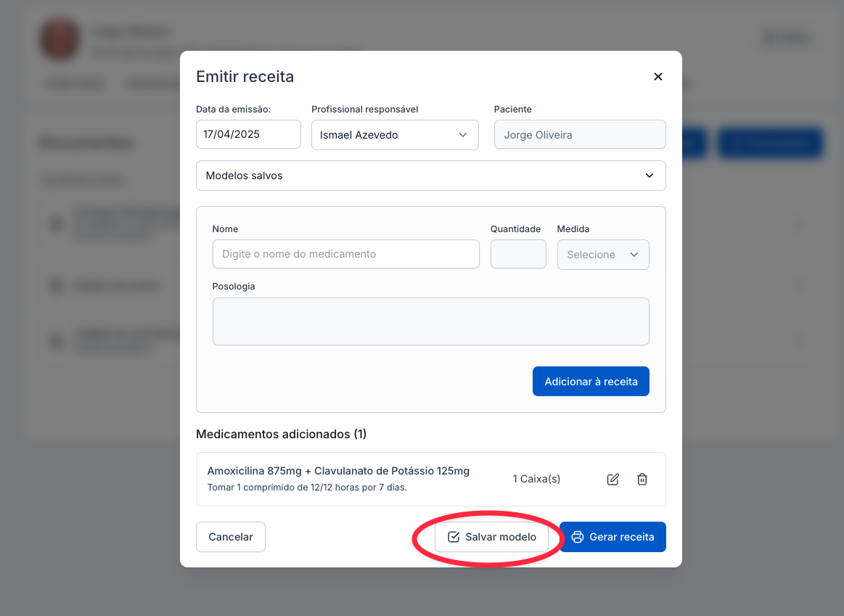Screen dimensions: 844x616
Task: Click the printer icon on Gerar receita
Action: (578, 537)
